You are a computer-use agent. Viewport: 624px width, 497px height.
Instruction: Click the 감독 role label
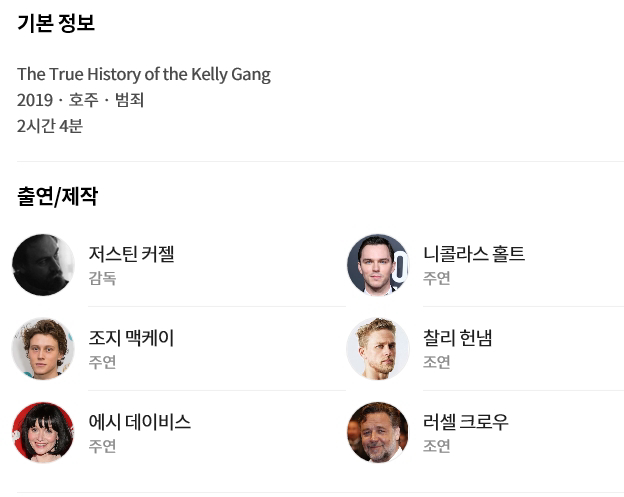(102, 278)
